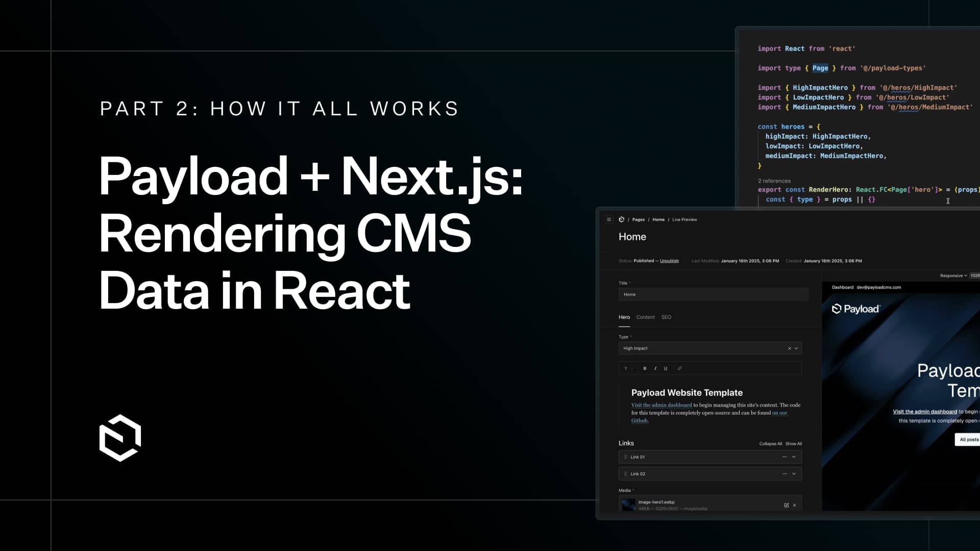Click the preview width field showing 1028
980x551 pixels.
[x=974, y=275]
